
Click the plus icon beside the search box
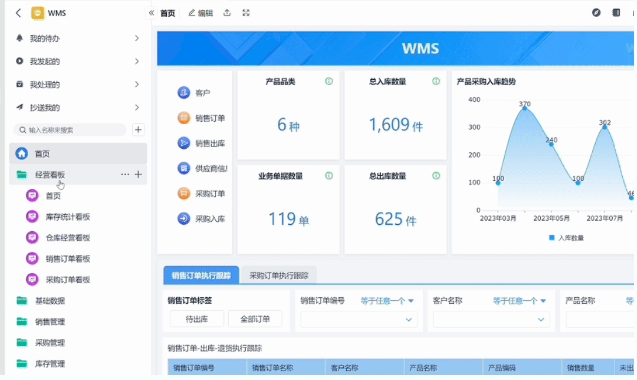[138, 130]
